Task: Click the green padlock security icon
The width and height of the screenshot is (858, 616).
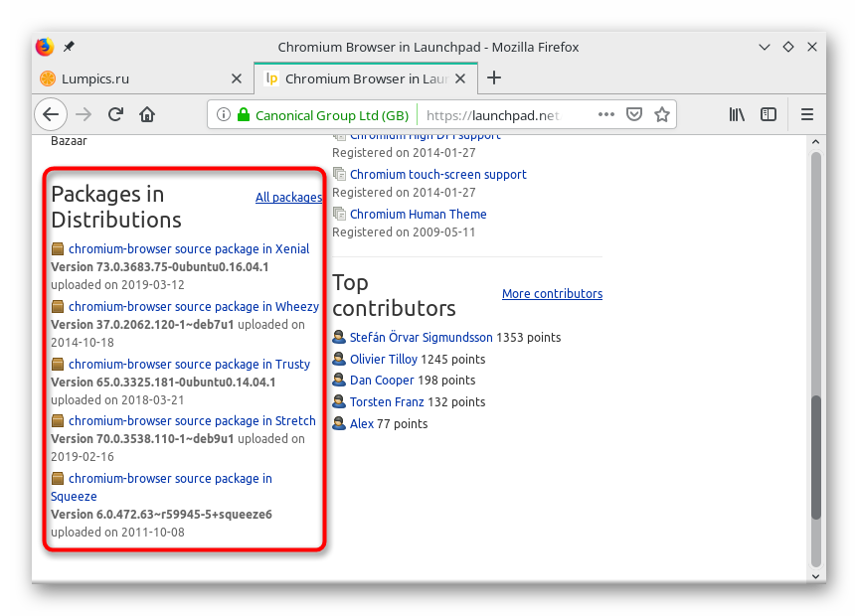Action: point(244,115)
